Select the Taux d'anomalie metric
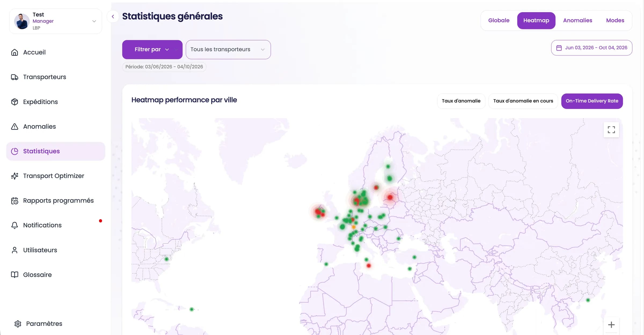Screen dimensions: 644x335 pos(461,101)
